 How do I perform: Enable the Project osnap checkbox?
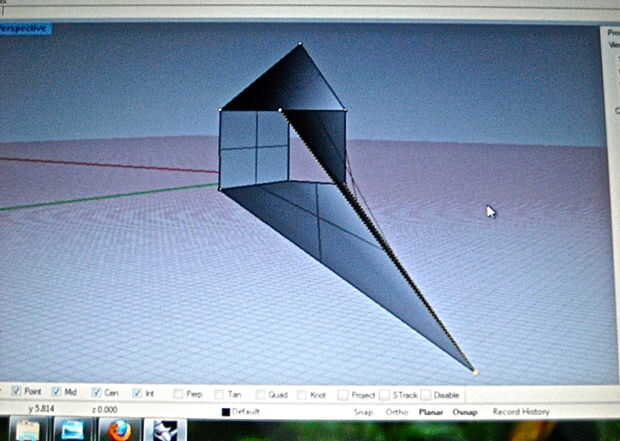tap(343, 395)
